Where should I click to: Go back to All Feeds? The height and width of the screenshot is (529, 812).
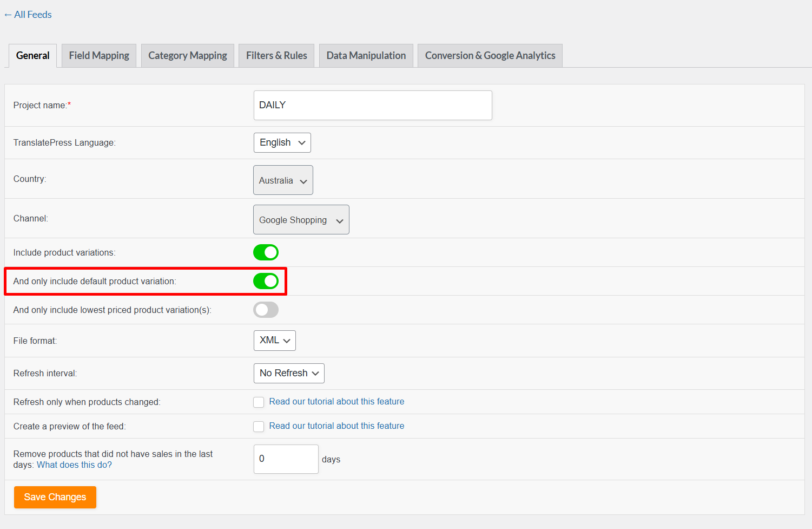[x=28, y=15]
